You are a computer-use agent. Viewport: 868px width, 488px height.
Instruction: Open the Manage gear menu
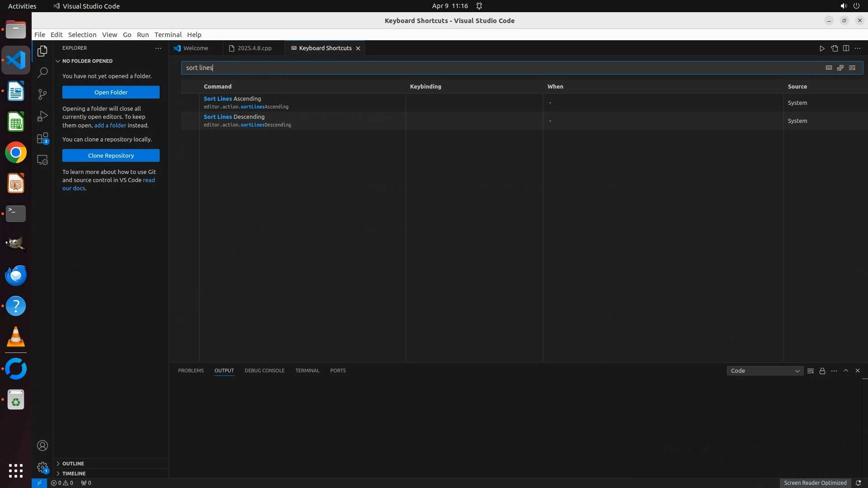coord(42,467)
